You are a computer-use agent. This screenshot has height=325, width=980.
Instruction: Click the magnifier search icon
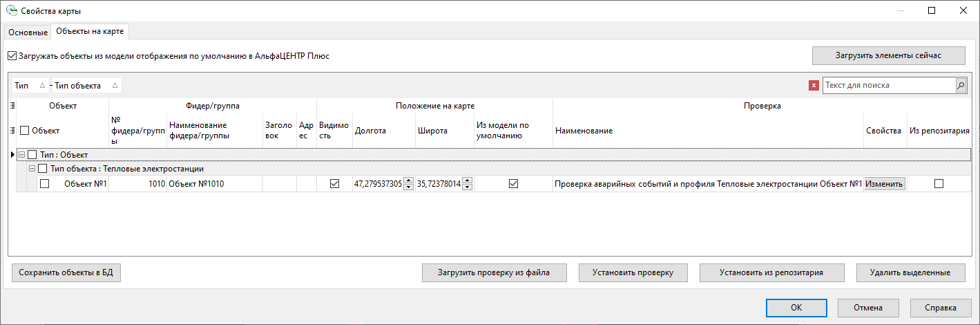tap(961, 85)
